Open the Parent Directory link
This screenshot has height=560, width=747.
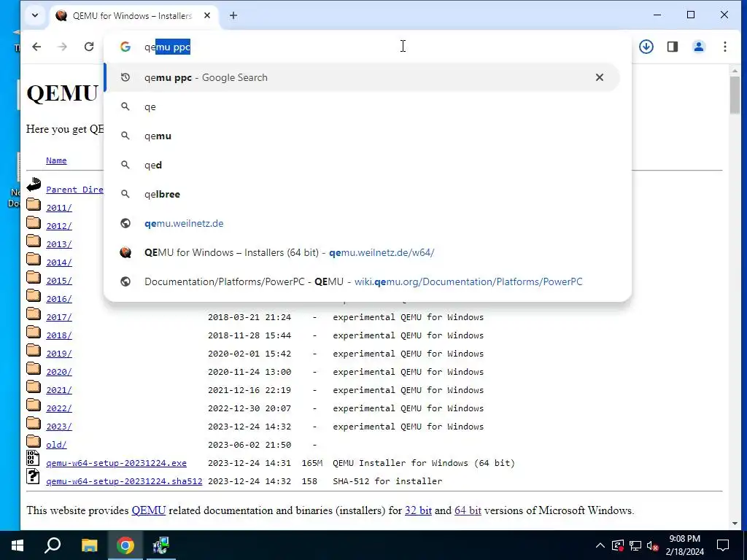click(x=74, y=190)
